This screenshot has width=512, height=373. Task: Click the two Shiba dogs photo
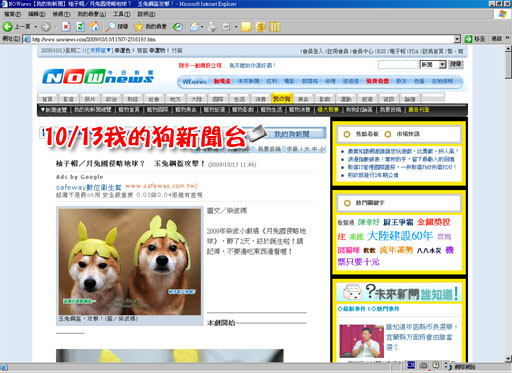[x=130, y=262]
